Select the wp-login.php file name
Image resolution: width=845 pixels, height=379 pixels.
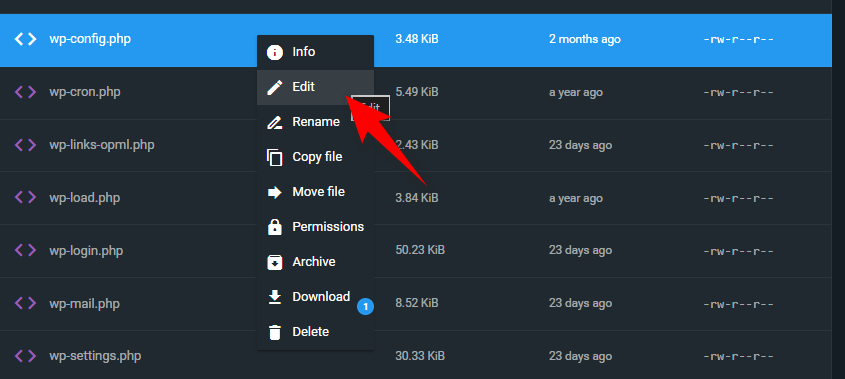[x=86, y=251]
